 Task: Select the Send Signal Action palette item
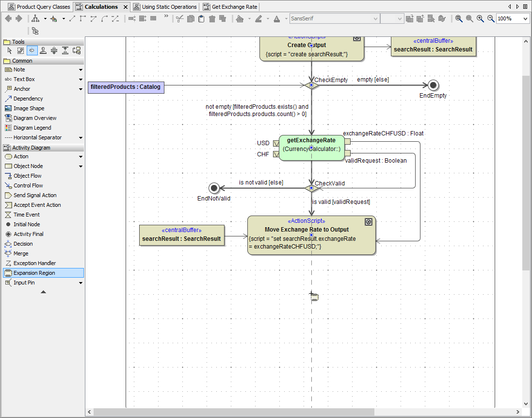pos(35,195)
